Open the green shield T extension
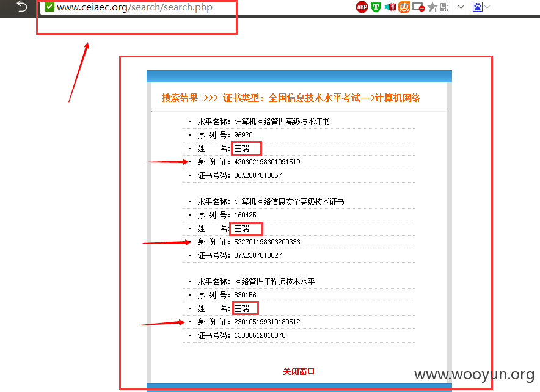540x392 pixels. click(376, 7)
